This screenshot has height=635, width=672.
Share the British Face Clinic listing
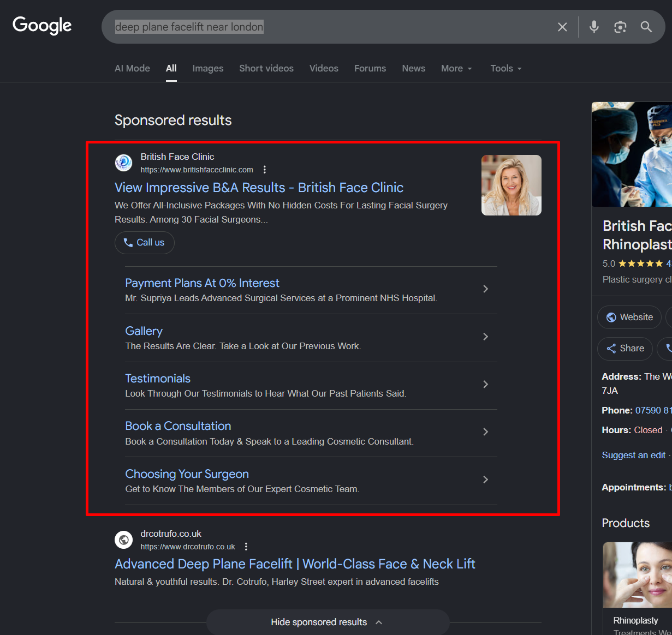pos(625,349)
